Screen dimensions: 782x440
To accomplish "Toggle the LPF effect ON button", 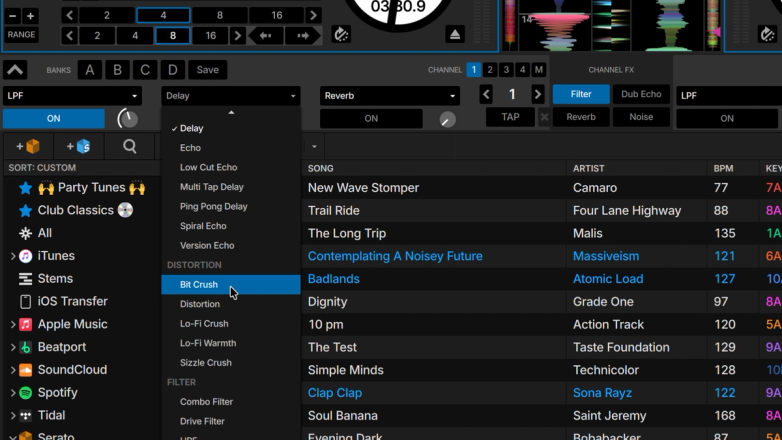I will pyautogui.click(x=54, y=119).
